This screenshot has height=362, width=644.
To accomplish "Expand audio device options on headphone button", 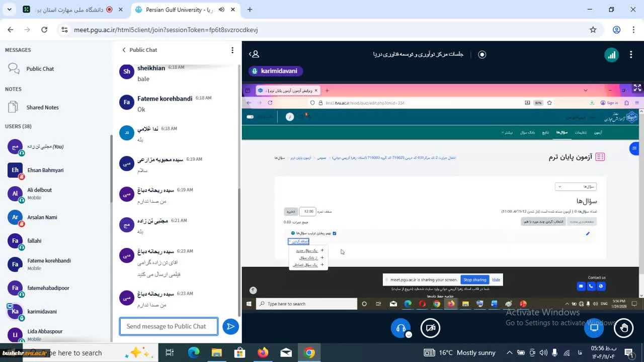I will pyautogui.click(x=409, y=335).
